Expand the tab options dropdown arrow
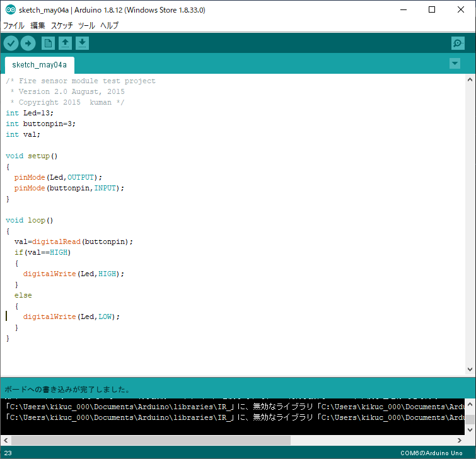 [x=455, y=64]
